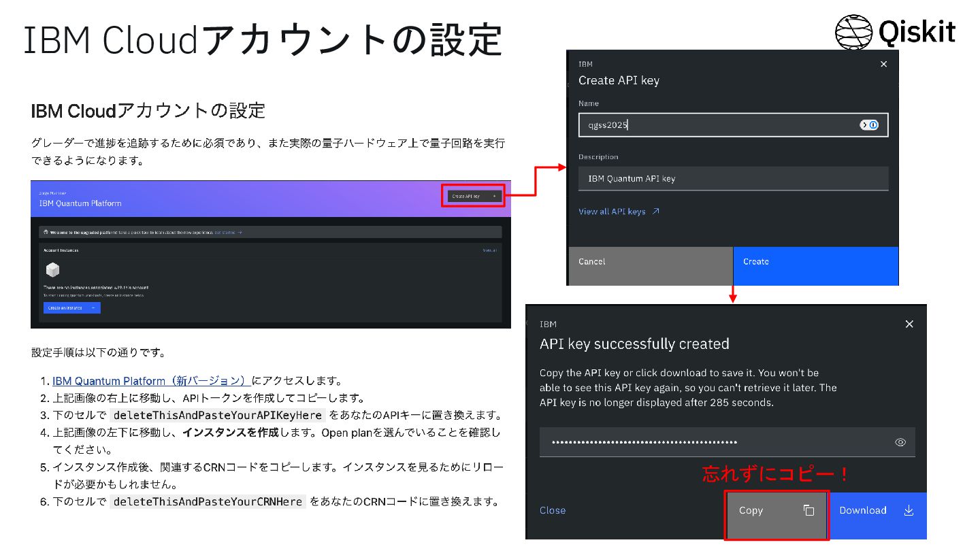Click the subheading IBM Cloudアカウントの設定
Image resolution: width=980 pixels, height=551 pixels.
coord(148,111)
